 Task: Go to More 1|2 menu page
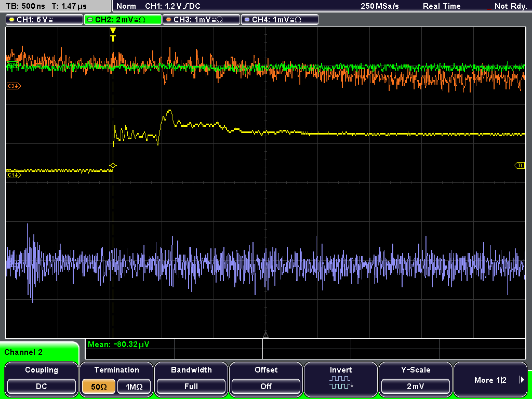490,379
